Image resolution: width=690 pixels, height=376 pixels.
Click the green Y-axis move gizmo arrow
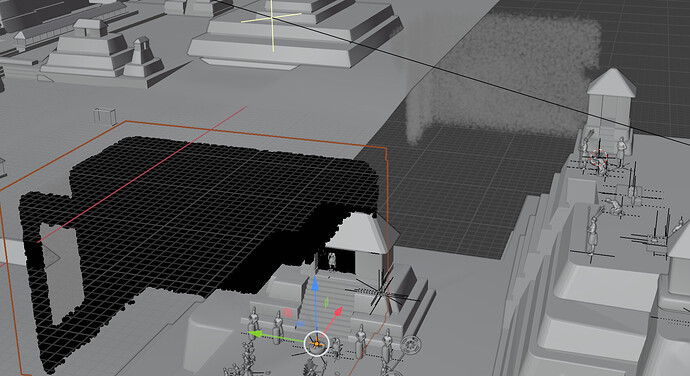click(x=255, y=335)
